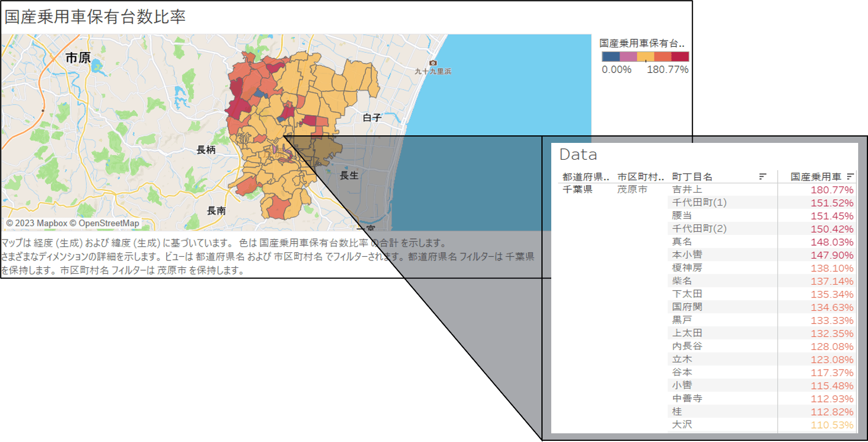Select the 千代田町(2) row name
Viewport: 868px width, 442px height.
pyautogui.click(x=699, y=229)
